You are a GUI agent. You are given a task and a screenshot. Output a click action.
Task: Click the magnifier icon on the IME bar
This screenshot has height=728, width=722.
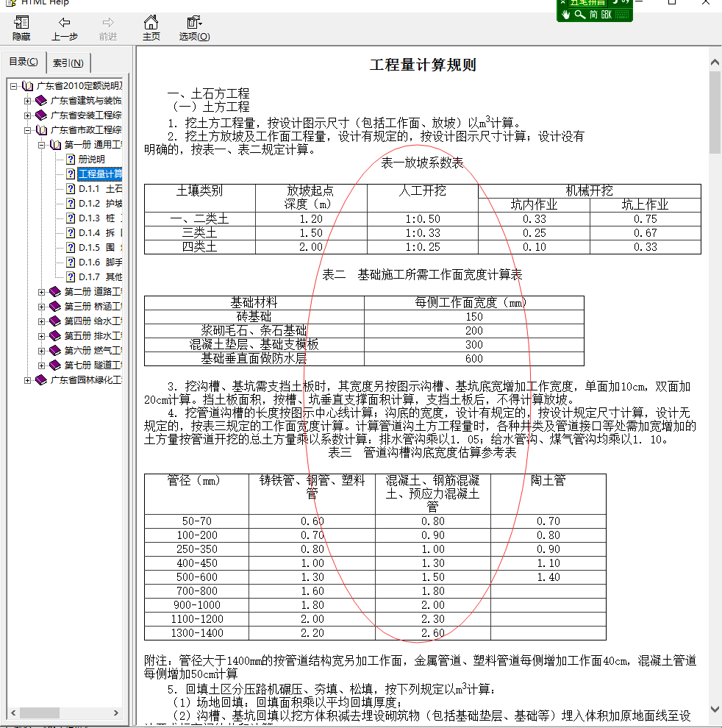coord(579,15)
